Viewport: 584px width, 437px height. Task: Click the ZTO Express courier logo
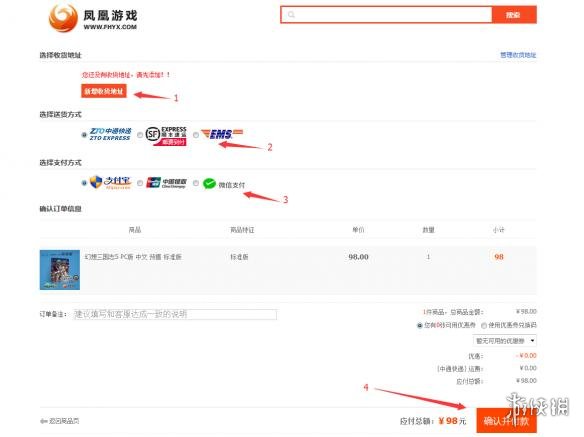point(111,134)
